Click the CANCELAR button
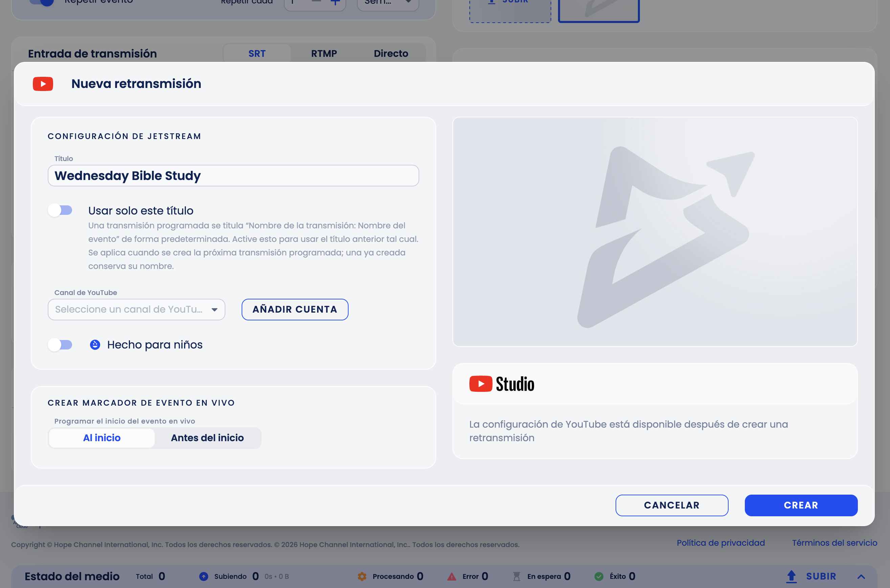Viewport: 890px width, 588px height. click(672, 505)
